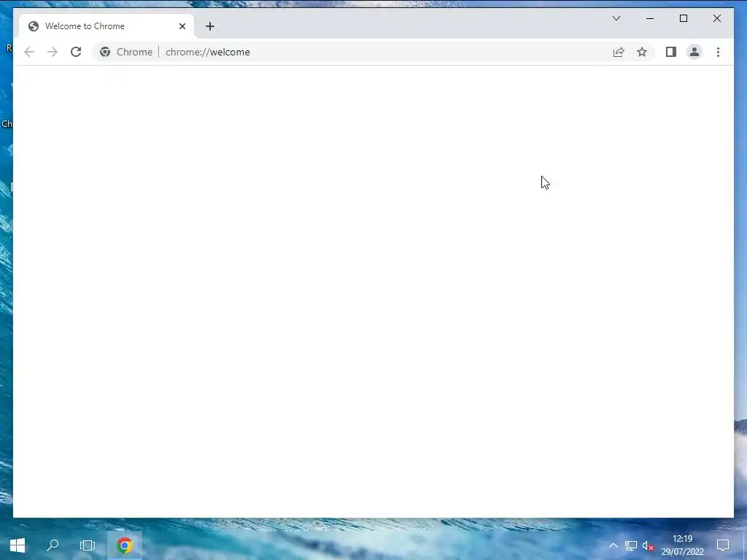747x560 pixels.
Task: Open Windows taskbar search
Action: click(x=53, y=545)
